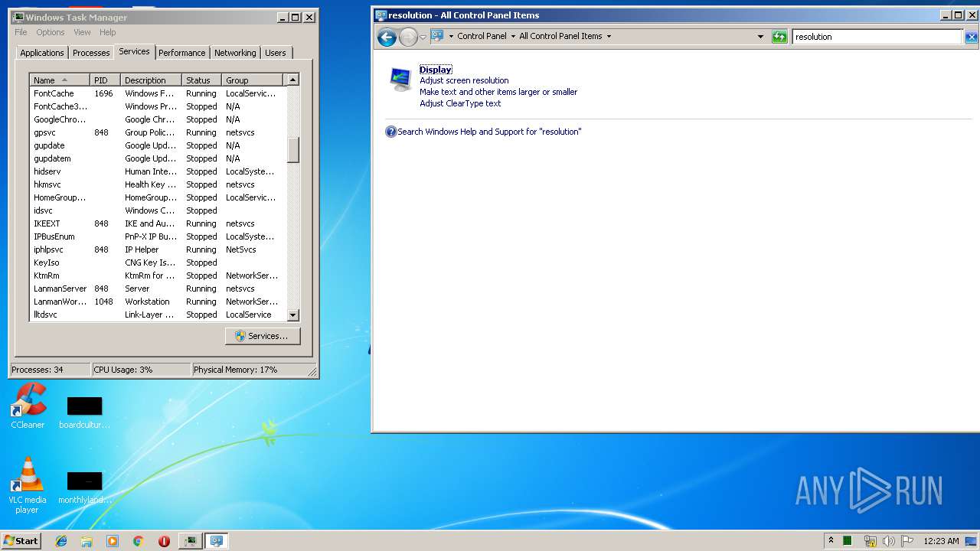Sort services by the Description column header
This screenshot has height=551, width=980.
click(152, 80)
